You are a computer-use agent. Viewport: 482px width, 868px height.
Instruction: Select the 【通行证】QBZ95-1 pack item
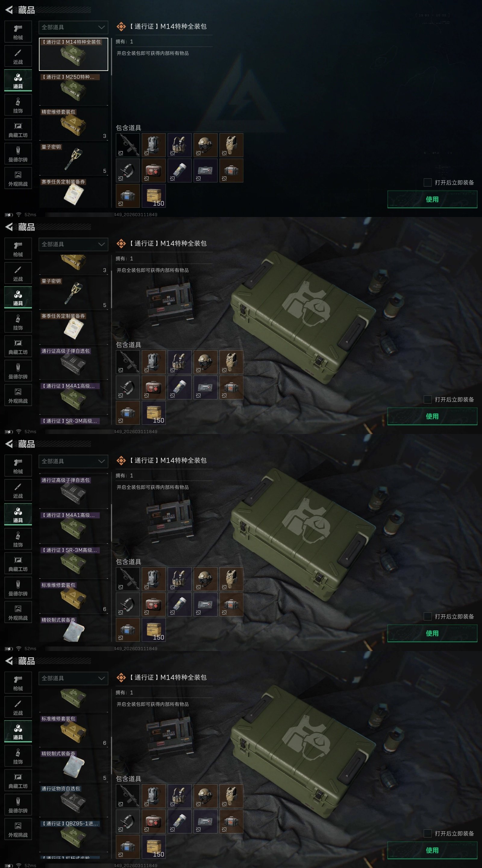pos(74,836)
